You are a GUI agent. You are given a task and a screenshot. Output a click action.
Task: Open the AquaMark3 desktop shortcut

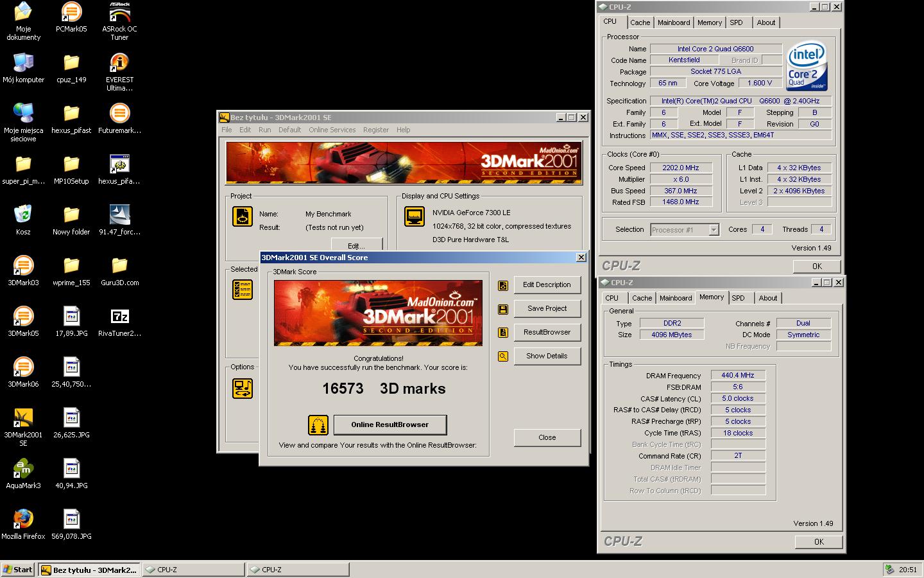pyautogui.click(x=23, y=474)
